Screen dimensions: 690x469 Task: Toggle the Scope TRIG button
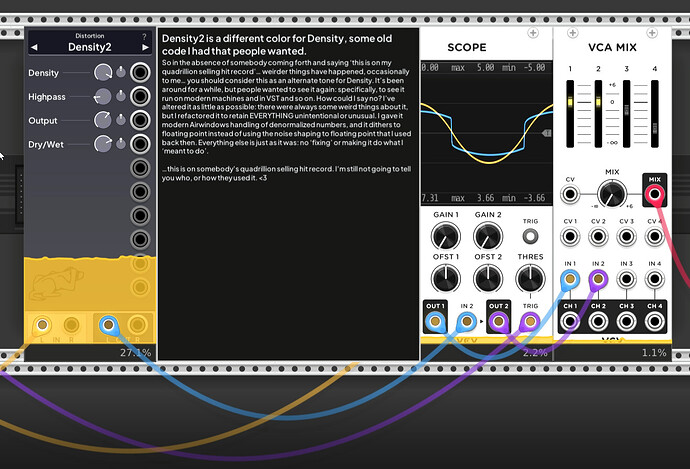[530, 236]
